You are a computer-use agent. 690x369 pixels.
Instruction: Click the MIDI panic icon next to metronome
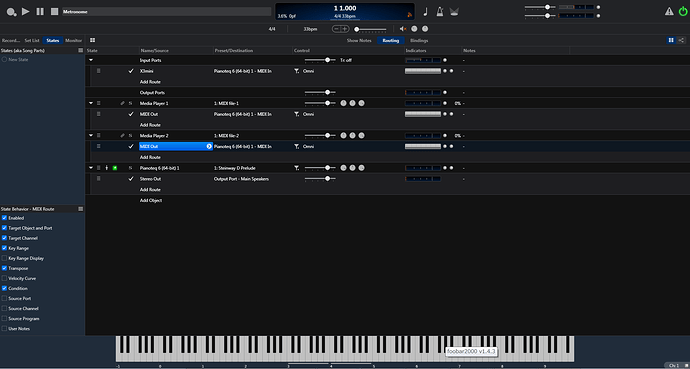[x=454, y=12]
